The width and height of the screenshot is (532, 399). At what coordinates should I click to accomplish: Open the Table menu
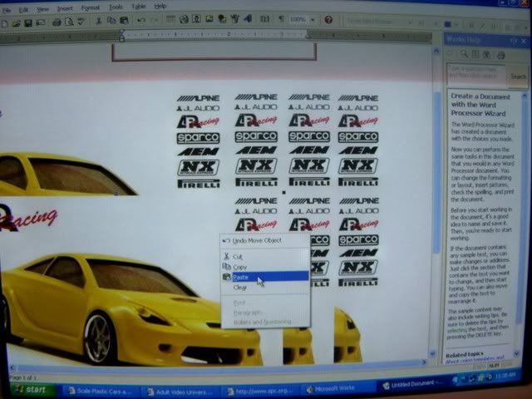(139, 6)
